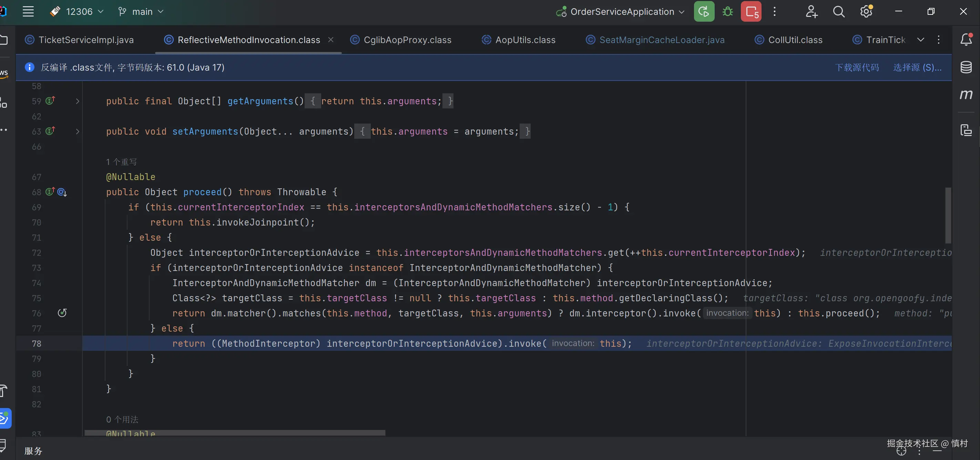This screenshot has width=980, height=460.
Task: Open the Database tool window
Action: point(966,67)
